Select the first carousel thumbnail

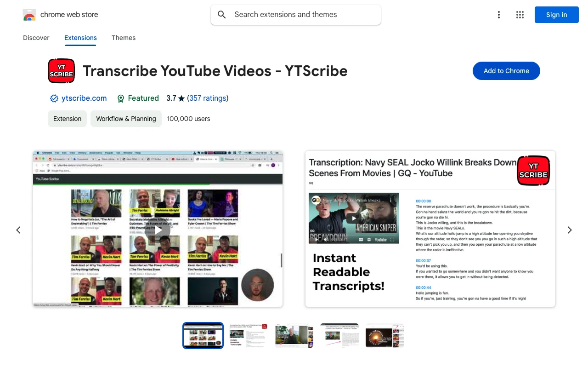pos(203,335)
